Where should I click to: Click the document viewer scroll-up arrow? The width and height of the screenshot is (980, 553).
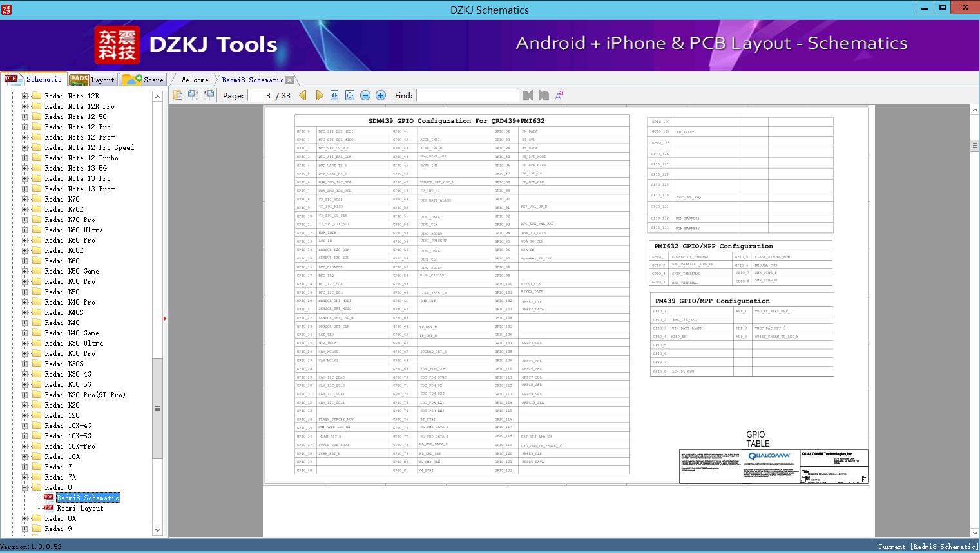click(x=975, y=111)
